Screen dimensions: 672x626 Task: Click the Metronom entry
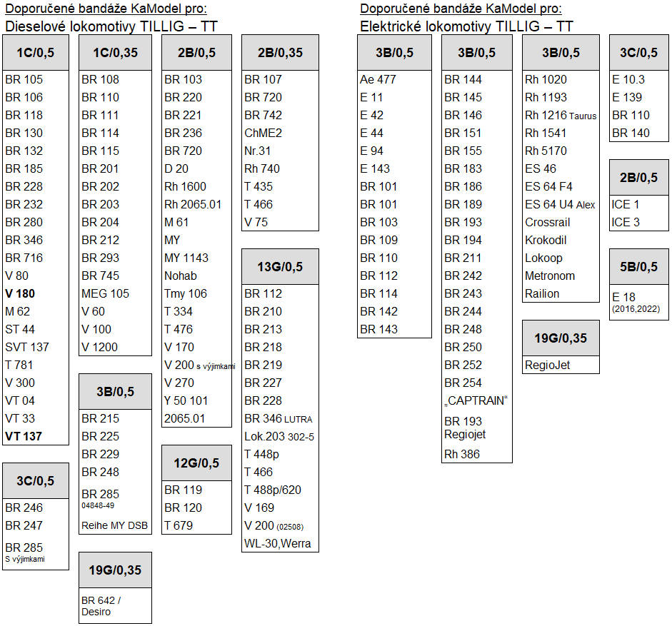pos(549,276)
